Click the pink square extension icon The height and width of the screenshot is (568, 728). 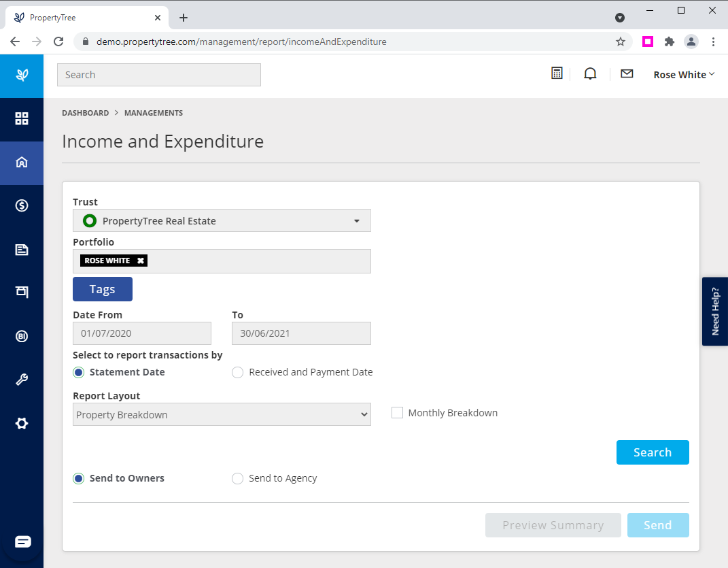coord(648,41)
